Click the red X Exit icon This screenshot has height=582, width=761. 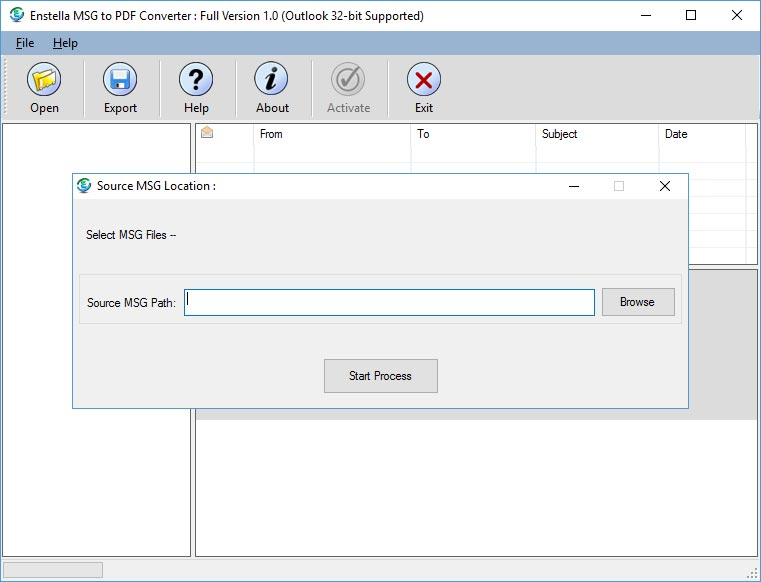[424, 80]
